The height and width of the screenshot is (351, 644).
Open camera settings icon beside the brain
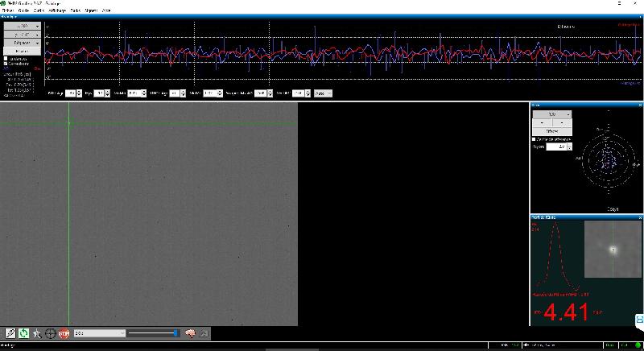click(x=204, y=333)
